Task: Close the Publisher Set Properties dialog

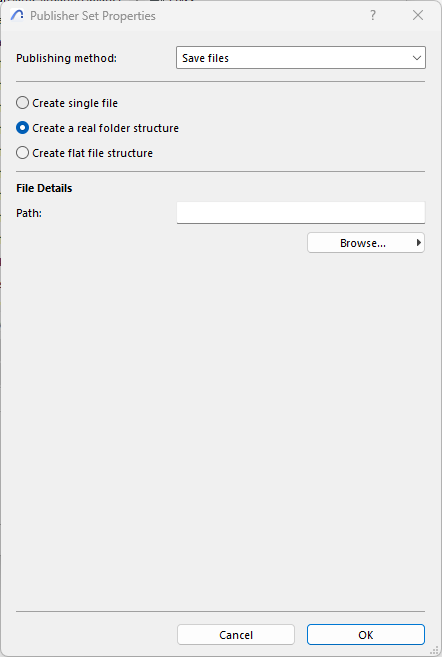Action: coord(418,16)
